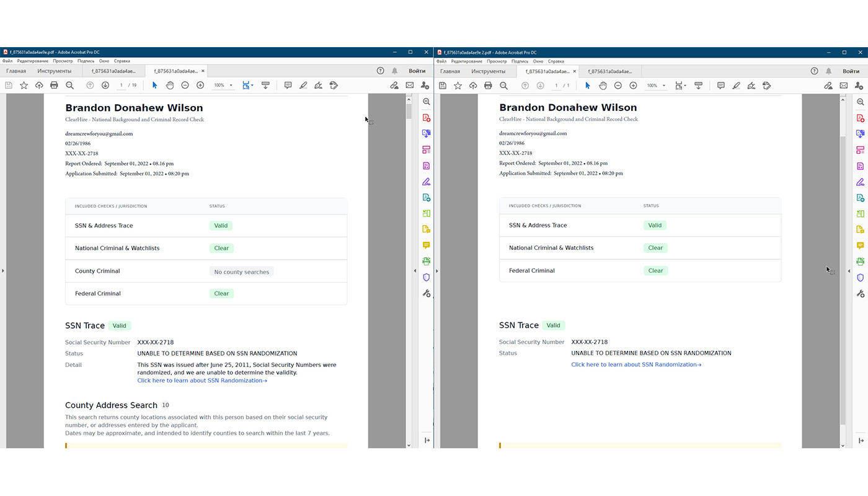Image resolution: width=868 pixels, height=496 pixels.
Task: Zoom in with the plus icon in left window
Action: pos(200,86)
